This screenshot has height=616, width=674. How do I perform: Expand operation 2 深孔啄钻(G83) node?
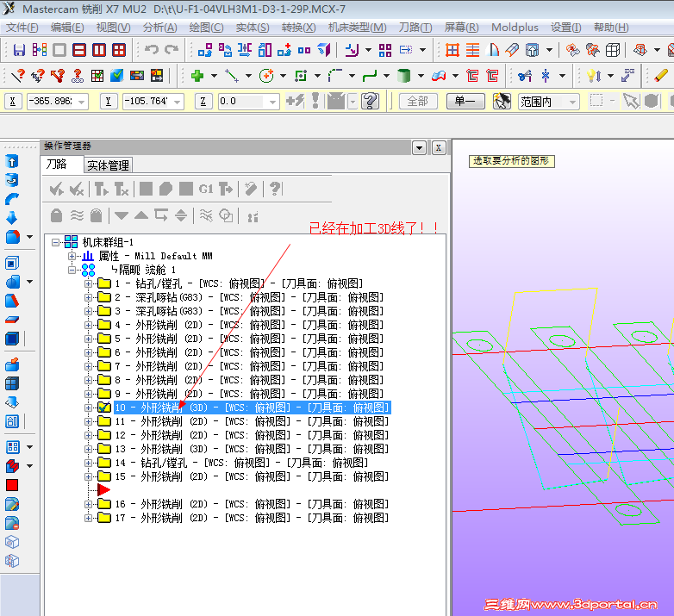[x=88, y=297]
